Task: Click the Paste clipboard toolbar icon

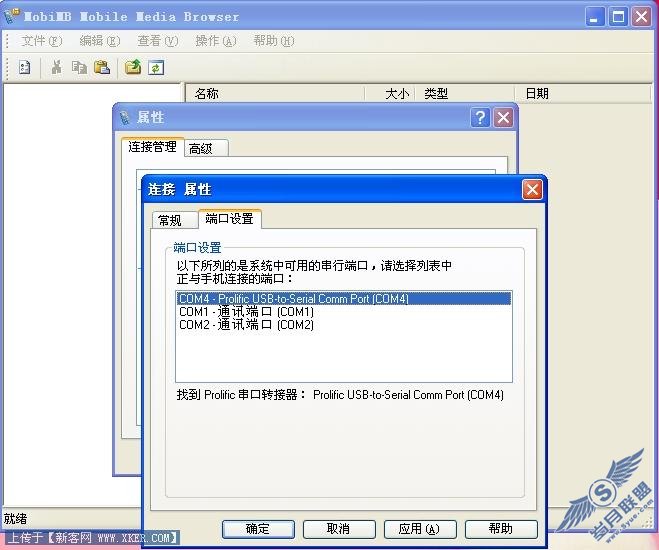Action: coord(102,67)
